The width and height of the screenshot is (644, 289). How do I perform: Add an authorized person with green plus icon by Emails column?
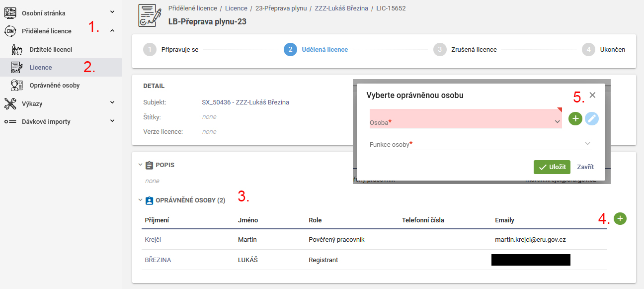tap(620, 218)
